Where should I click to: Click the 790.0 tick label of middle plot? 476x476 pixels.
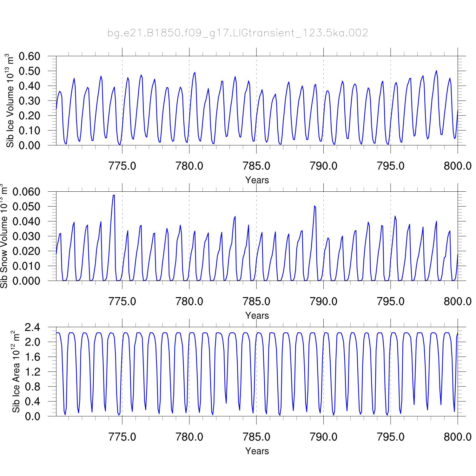(x=323, y=301)
